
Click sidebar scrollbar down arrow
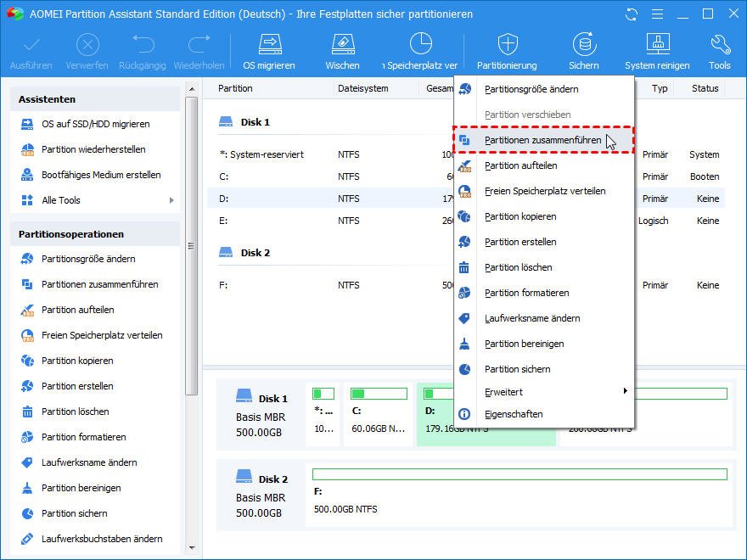coord(192,548)
